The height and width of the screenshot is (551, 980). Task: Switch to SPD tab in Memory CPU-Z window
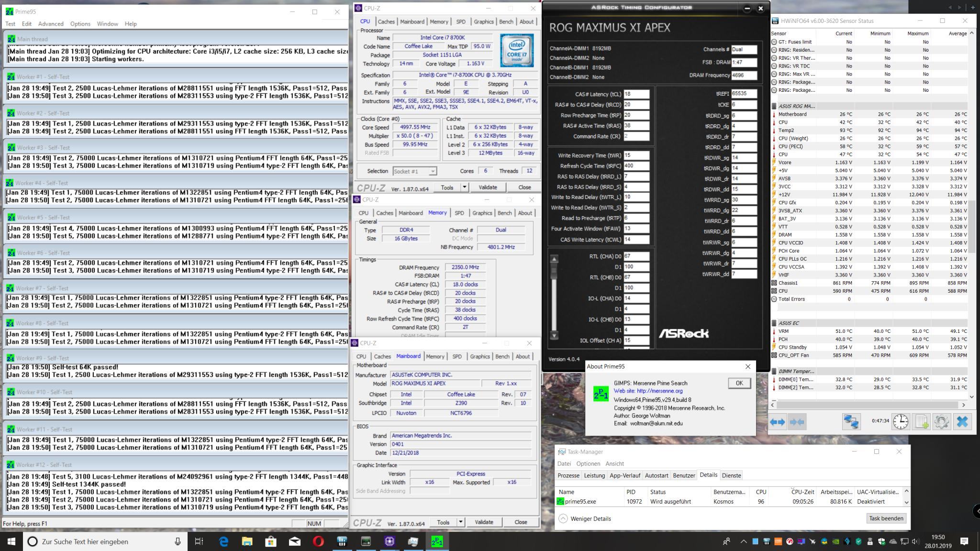459,213
